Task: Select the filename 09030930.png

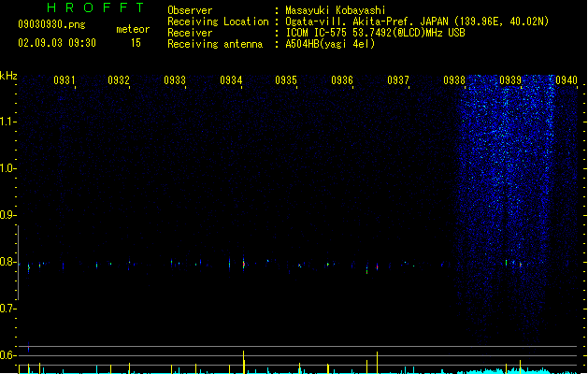Action: tap(51, 24)
